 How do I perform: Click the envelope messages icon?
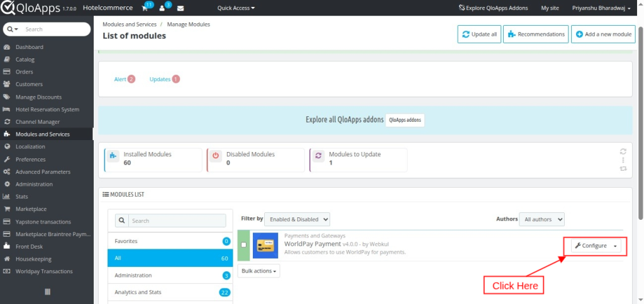(180, 8)
